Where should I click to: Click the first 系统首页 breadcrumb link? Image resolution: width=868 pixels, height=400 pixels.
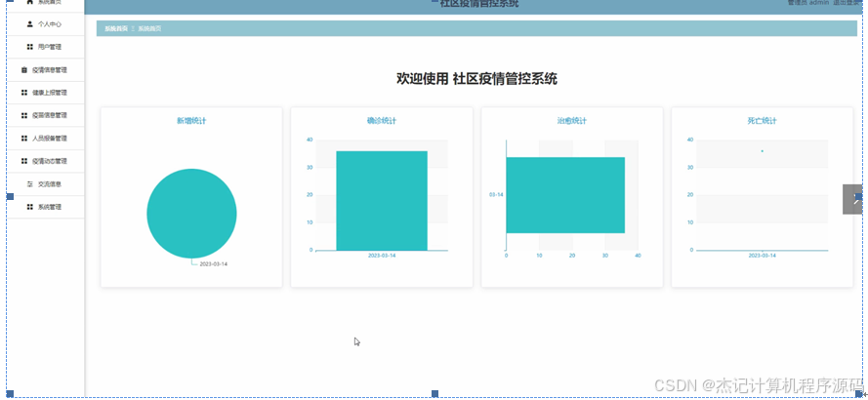[x=116, y=28]
